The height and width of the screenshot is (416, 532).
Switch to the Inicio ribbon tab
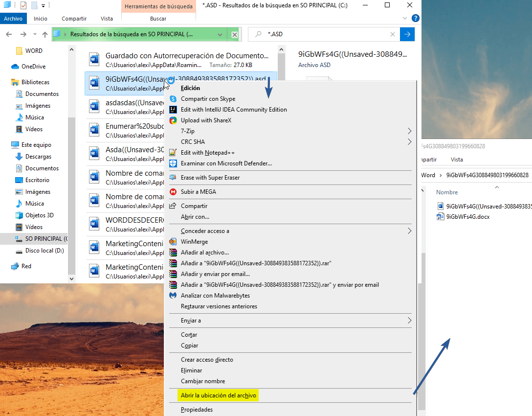(41, 19)
